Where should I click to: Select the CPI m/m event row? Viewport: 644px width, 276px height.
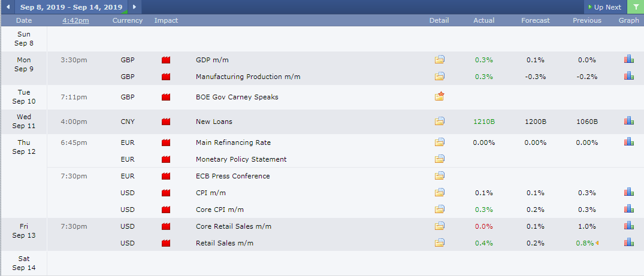point(210,193)
